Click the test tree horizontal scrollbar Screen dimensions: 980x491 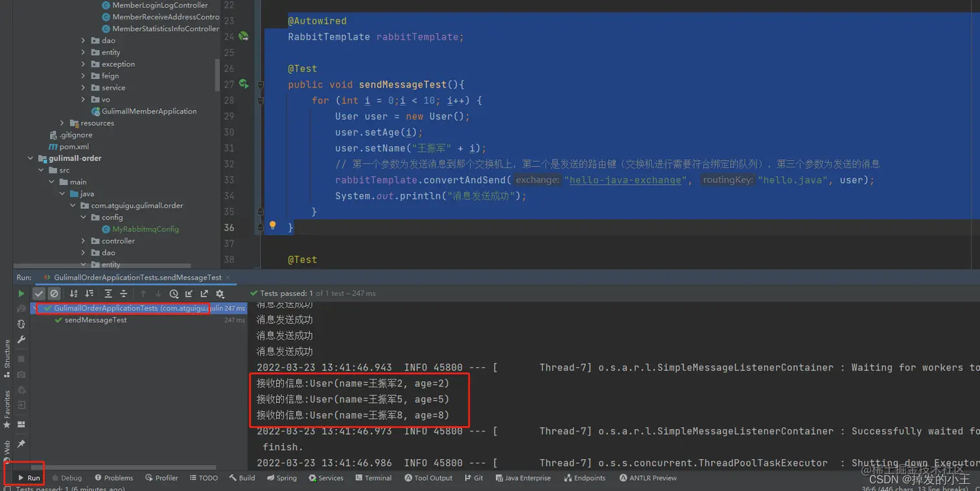point(123,466)
